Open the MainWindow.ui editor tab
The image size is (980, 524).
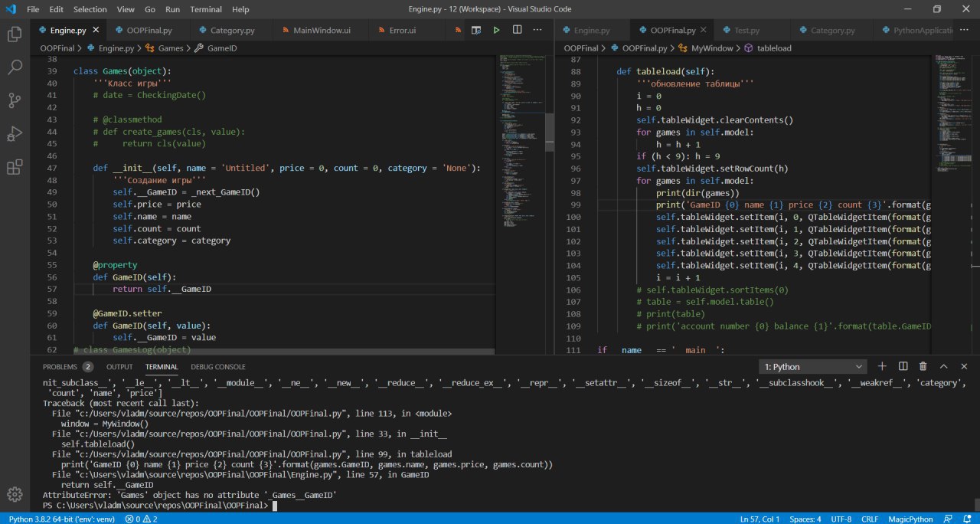point(321,31)
